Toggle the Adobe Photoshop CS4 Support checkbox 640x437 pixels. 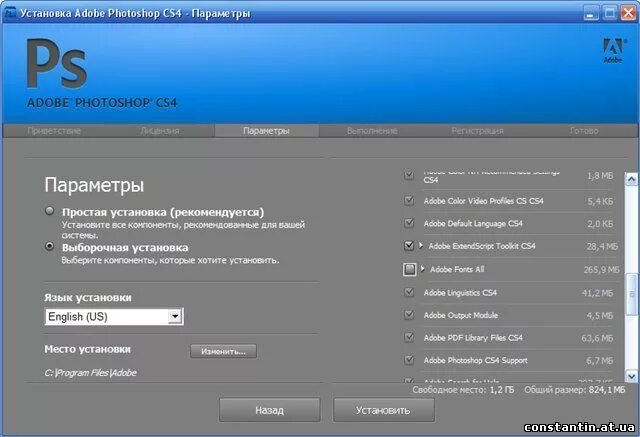[x=409, y=360]
